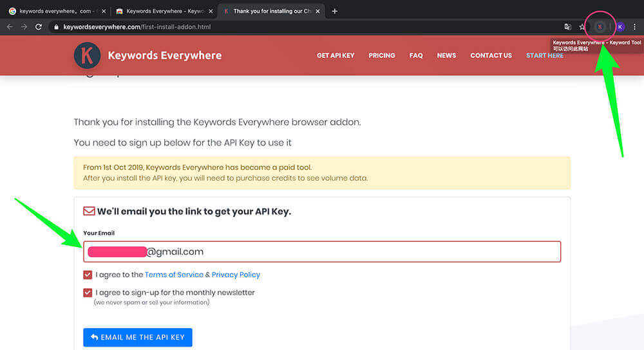Open the translate page icon in address bar
The width and height of the screenshot is (644, 350).
(567, 26)
